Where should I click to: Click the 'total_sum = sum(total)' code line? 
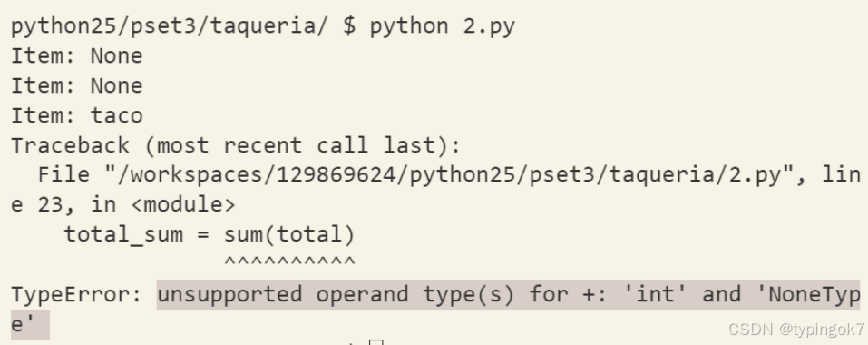[x=210, y=234]
